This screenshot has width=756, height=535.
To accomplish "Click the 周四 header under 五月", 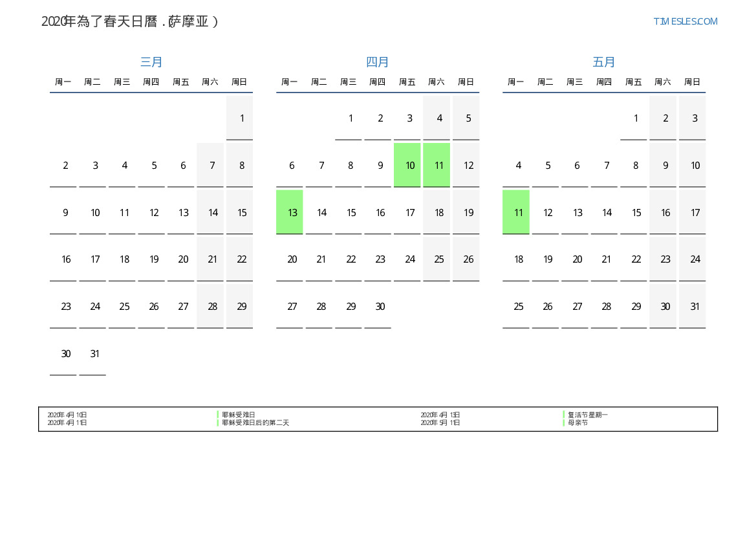I will (604, 82).
